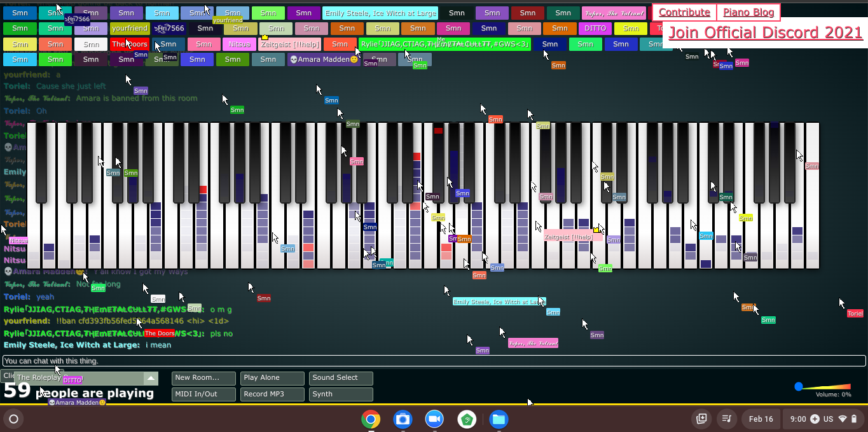Select Zeitgeist [!!help] tag in top player list

pyautogui.click(x=289, y=44)
